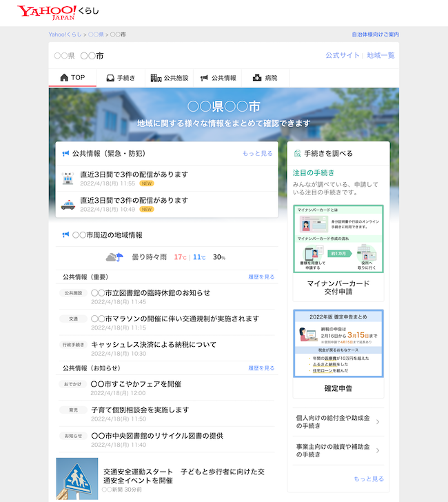This screenshot has width=448, height=502.
Task: Click マイナンバーカード交付申請 title
Action: click(338, 288)
